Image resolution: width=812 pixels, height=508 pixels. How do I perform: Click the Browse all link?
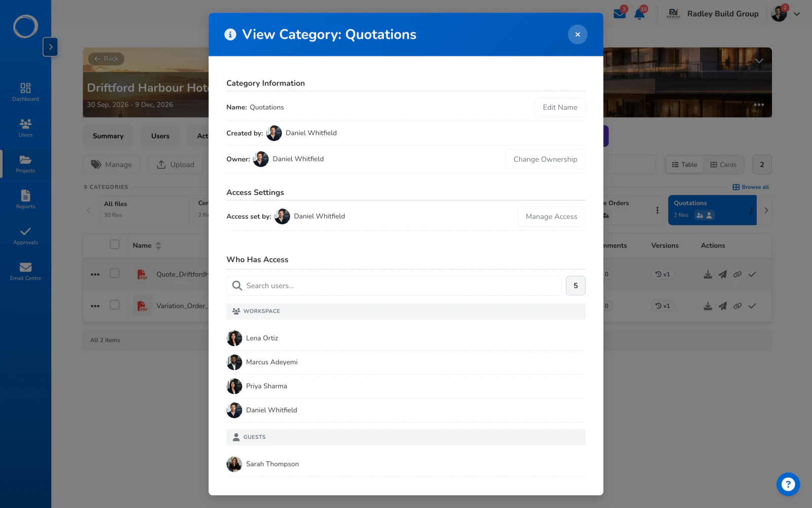tap(751, 187)
